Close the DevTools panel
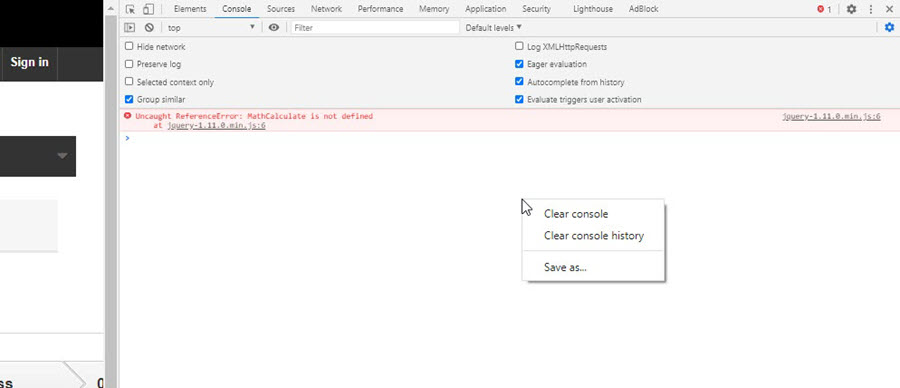Image resolution: width=900 pixels, height=388 pixels. click(890, 9)
